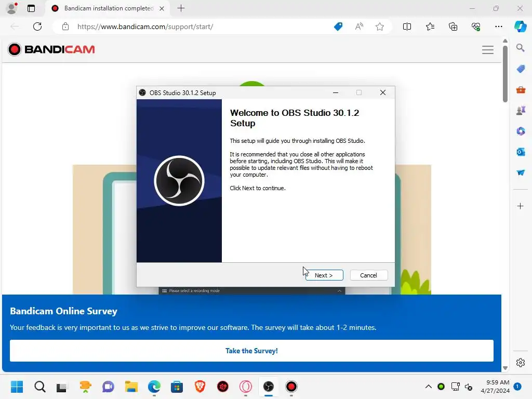Open Favorites list icon
This screenshot has width=532, height=399.
(x=430, y=26)
